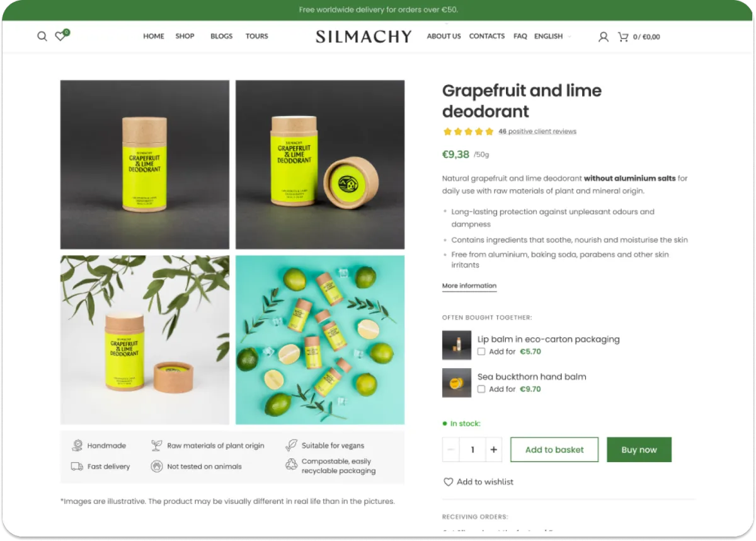The width and height of the screenshot is (756, 541).
Task: Click the heart next to Add to wishlist
Action: pos(449,482)
